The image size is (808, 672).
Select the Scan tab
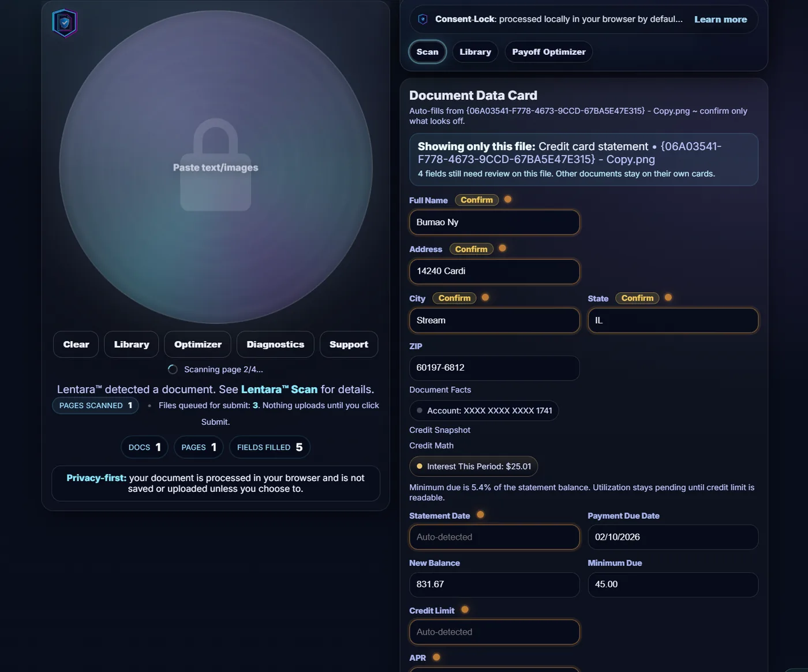(427, 52)
